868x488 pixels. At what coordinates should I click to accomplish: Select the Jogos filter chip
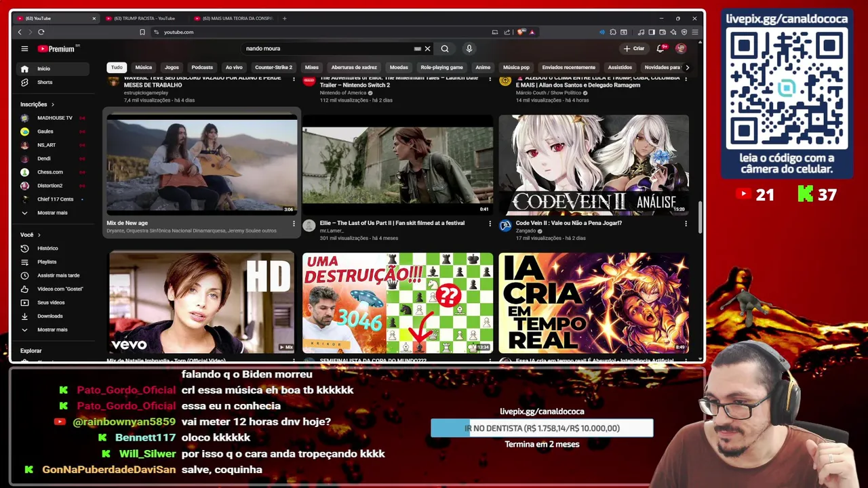coord(172,67)
